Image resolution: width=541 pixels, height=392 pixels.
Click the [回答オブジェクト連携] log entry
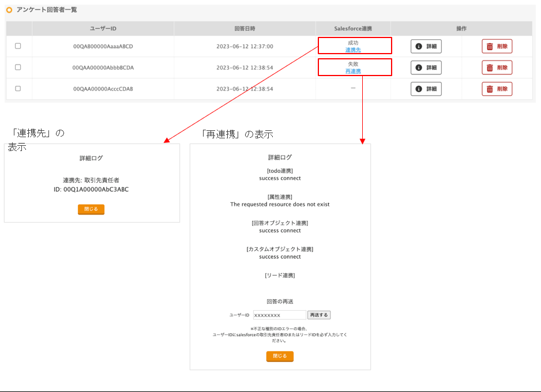(280, 223)
